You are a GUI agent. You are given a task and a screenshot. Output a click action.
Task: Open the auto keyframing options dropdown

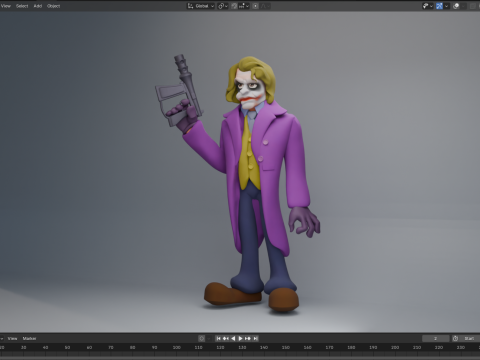click(x=209, y=338)
